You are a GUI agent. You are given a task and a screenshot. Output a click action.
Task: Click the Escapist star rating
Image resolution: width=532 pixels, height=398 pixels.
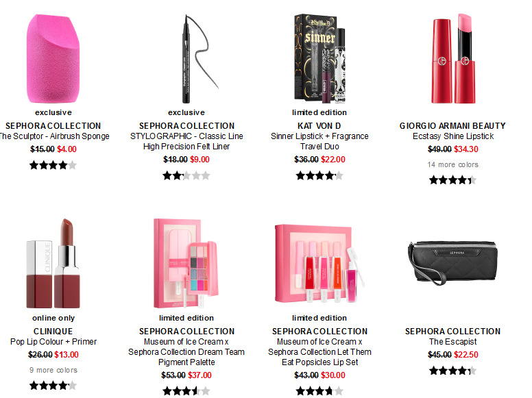coord(452,371)
